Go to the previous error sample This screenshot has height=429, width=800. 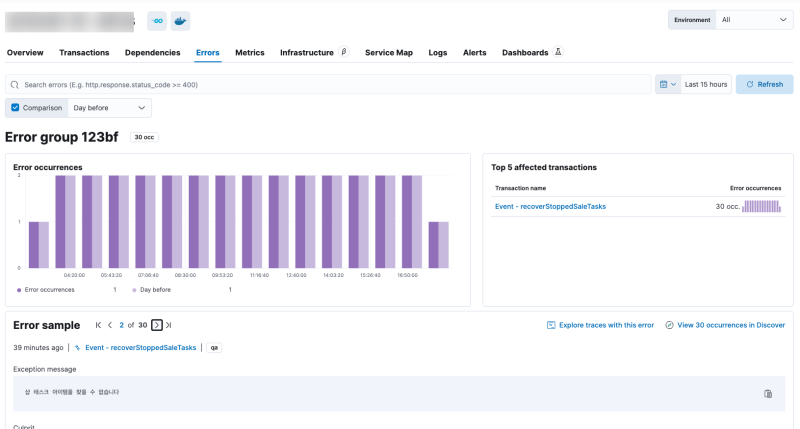tap(110, 325)
